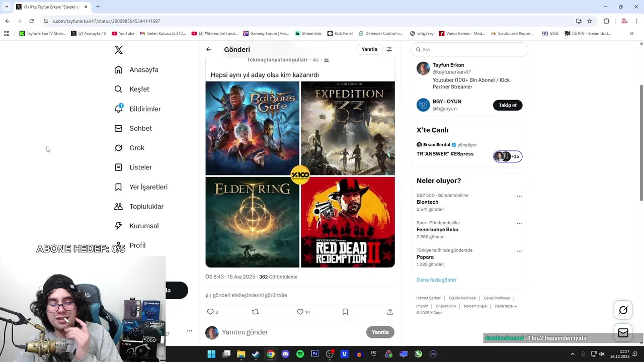Open Elden Ring image
Screen dimensions: 644x362
[252, 222]
